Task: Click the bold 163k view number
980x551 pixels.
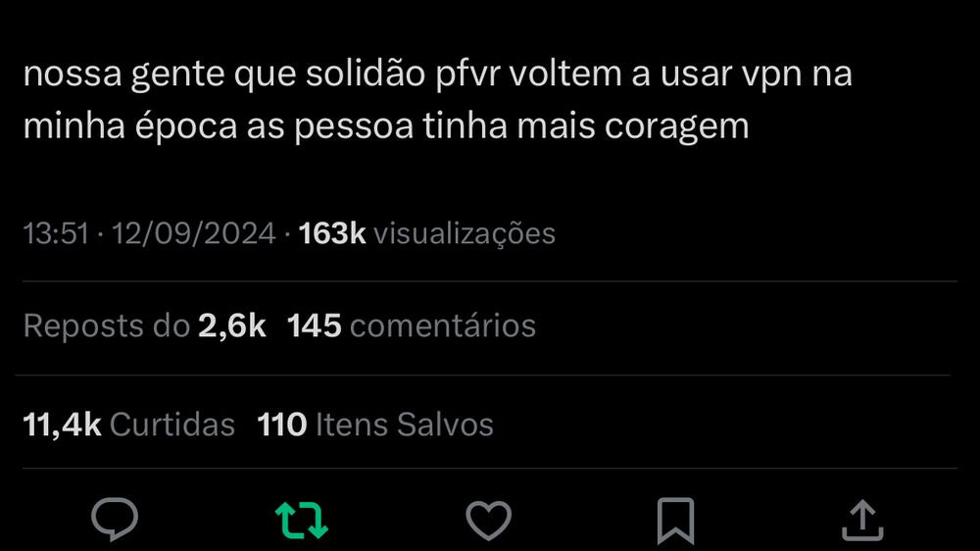Action: tap(332, 234)
